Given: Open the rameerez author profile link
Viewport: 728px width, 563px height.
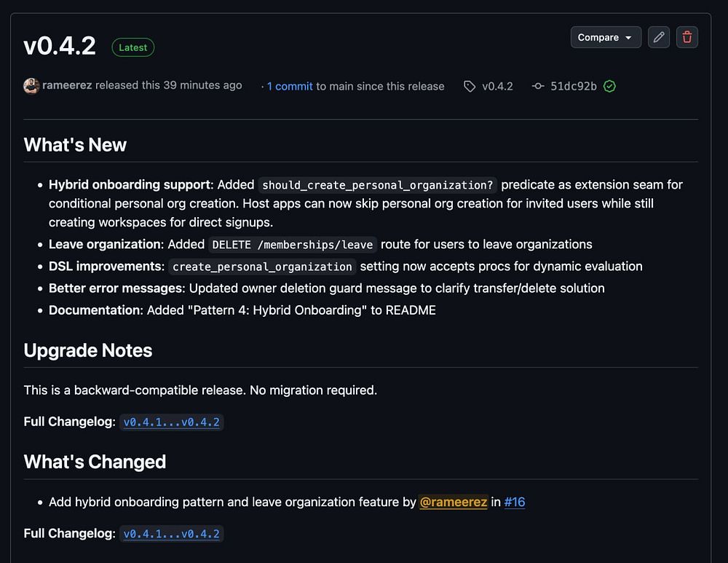Looking at the screenshot, I should [68, 85].
